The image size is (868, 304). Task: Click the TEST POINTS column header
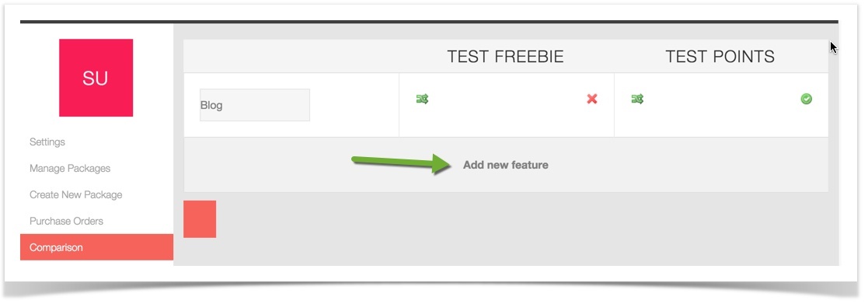click(x=720, y=57)
